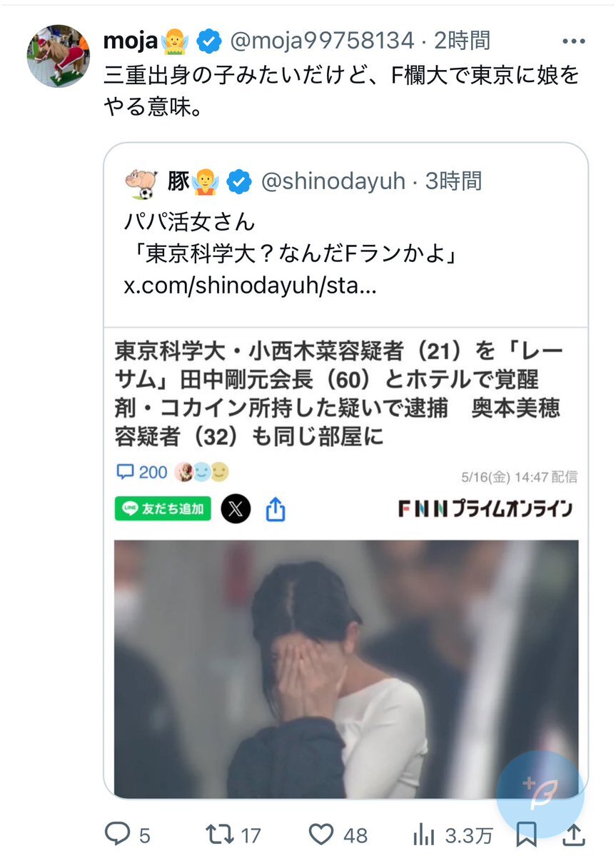Screen dimensions: 616x856
Task: Tap the black X share icon
Action: (x=236, y=509)
